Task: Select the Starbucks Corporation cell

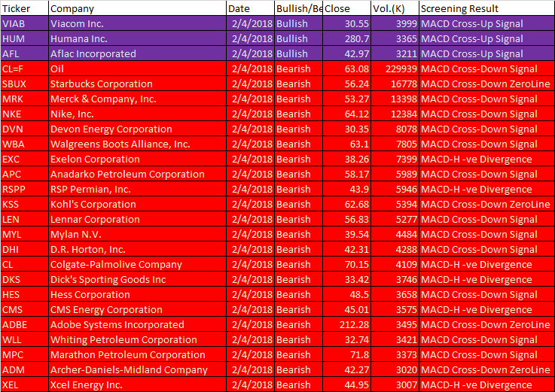Action: pyautogui.click(x=137, y=84)
